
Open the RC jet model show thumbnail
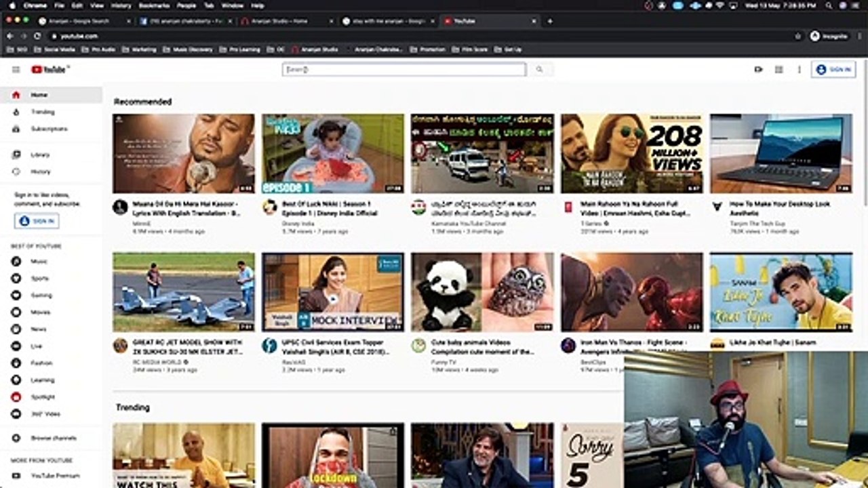click(184, 292)
